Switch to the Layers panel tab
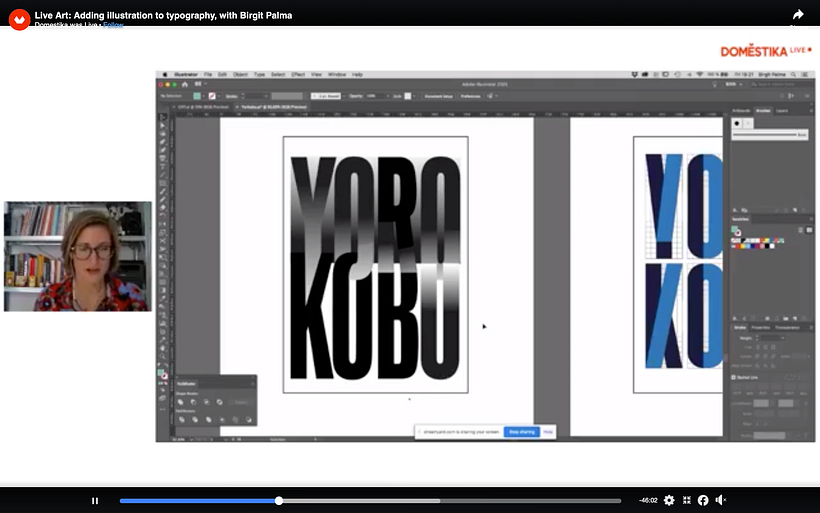The image size is (820, 513). tap(781, 111)
